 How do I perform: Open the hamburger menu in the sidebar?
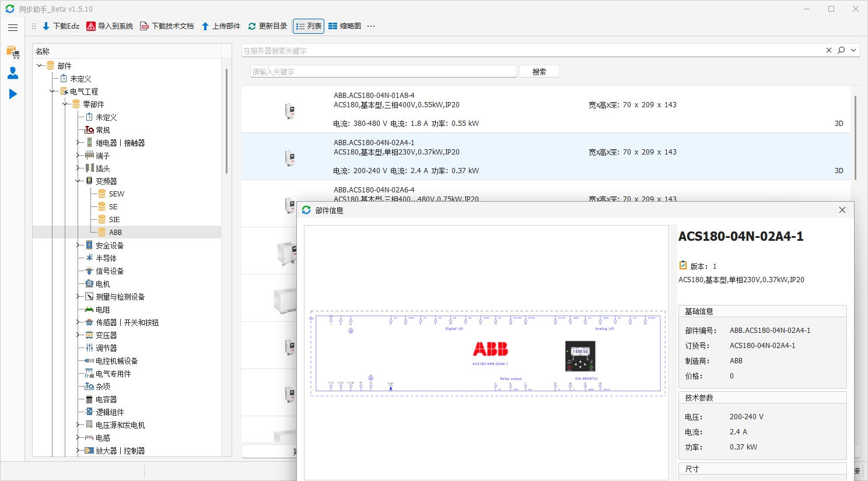tap(13, 27)
